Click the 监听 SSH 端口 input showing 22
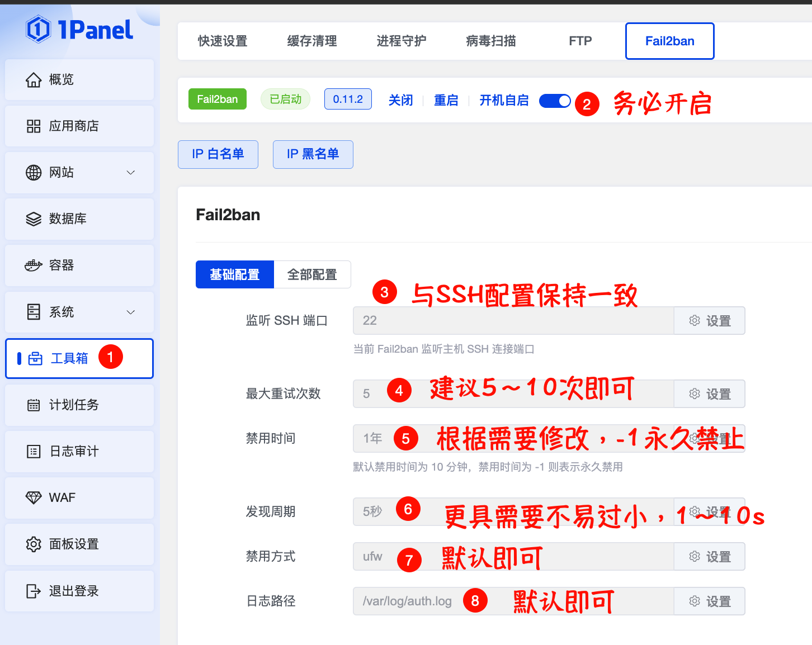This screenshot has height=645, width=812. tap(513, 321)
